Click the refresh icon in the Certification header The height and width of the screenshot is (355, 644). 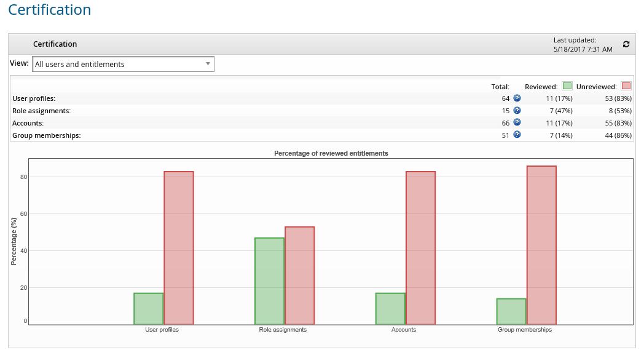(x=626, y=44)
